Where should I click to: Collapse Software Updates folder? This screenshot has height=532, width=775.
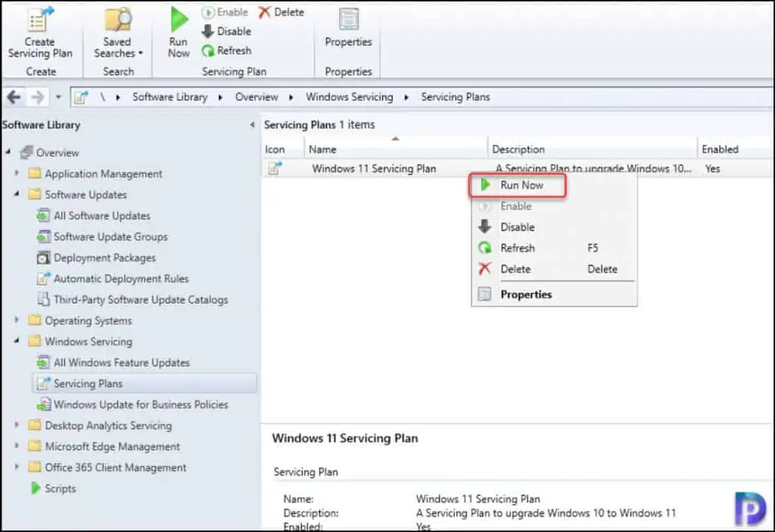(x=17, y=194)
